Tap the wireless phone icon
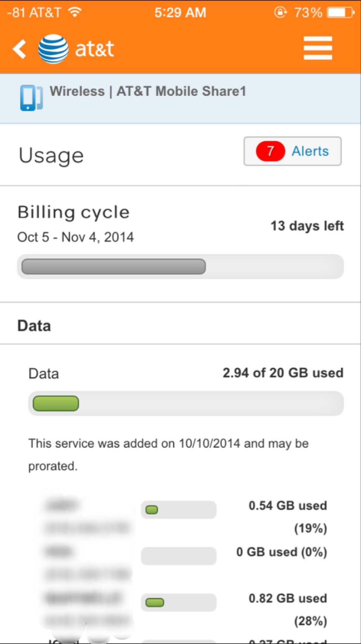Viewport: 361px width, 644px height. (31, 98)
